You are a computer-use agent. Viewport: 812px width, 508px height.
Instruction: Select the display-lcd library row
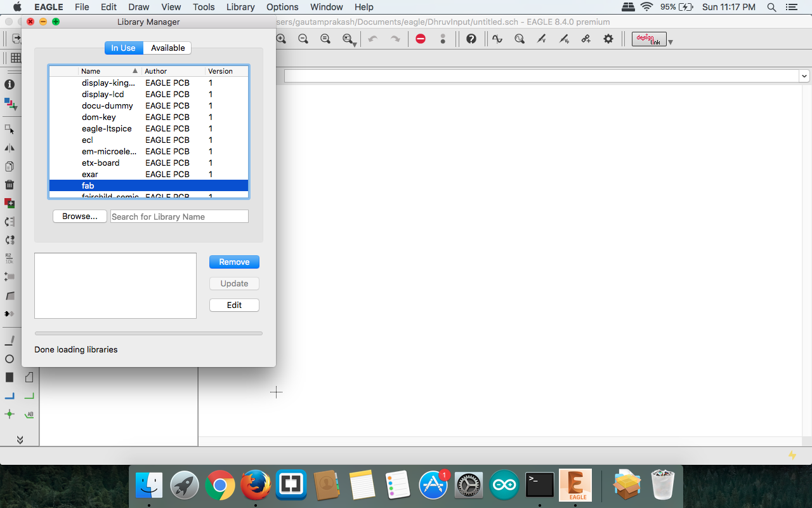pyautogui.click(x=148, y=94)
